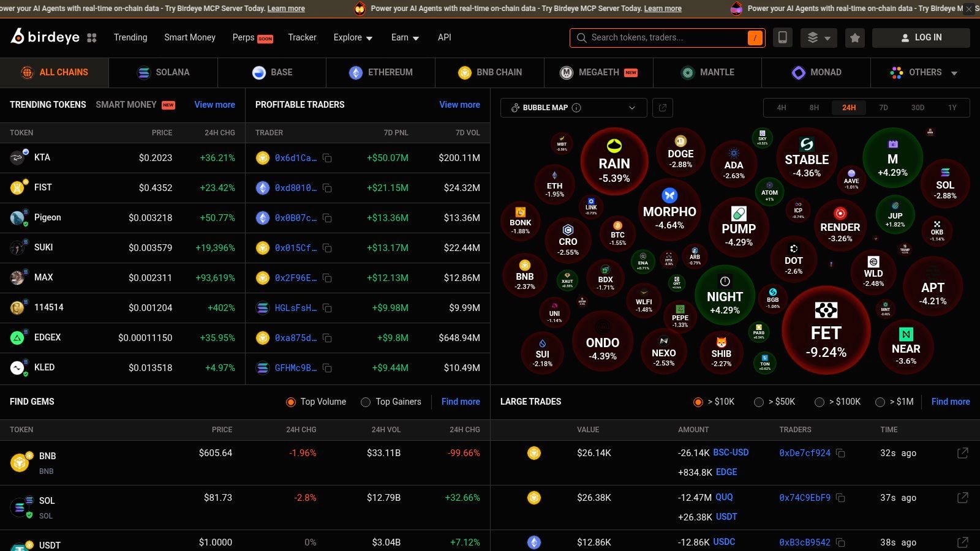Open Find more large trades link

[x=951, y=402]
